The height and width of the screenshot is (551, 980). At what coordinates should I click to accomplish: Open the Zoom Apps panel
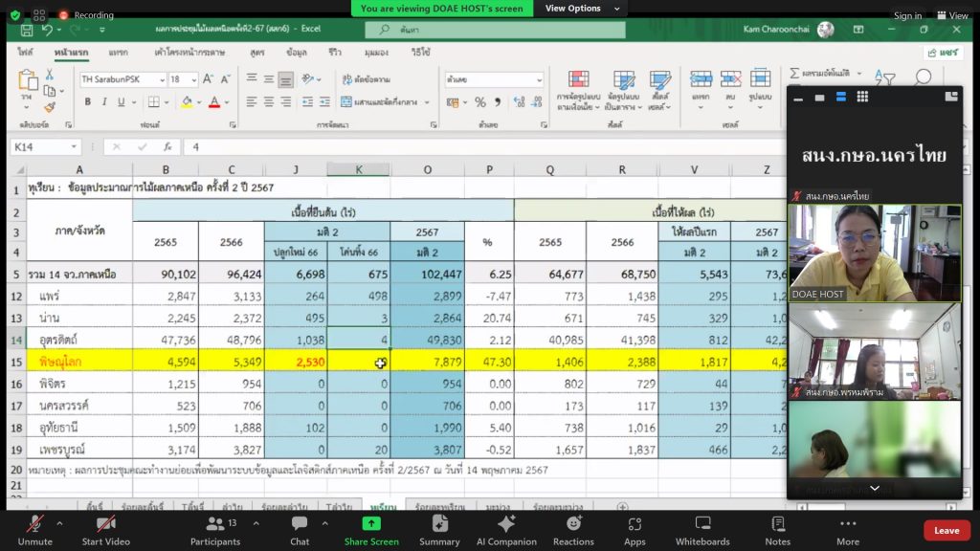[x=635, y=529]
